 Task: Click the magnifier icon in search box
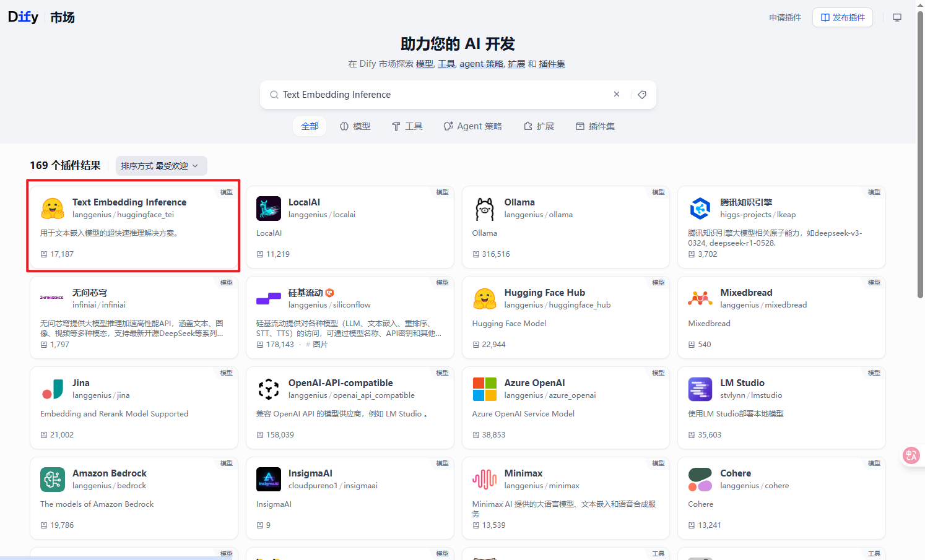274,95
